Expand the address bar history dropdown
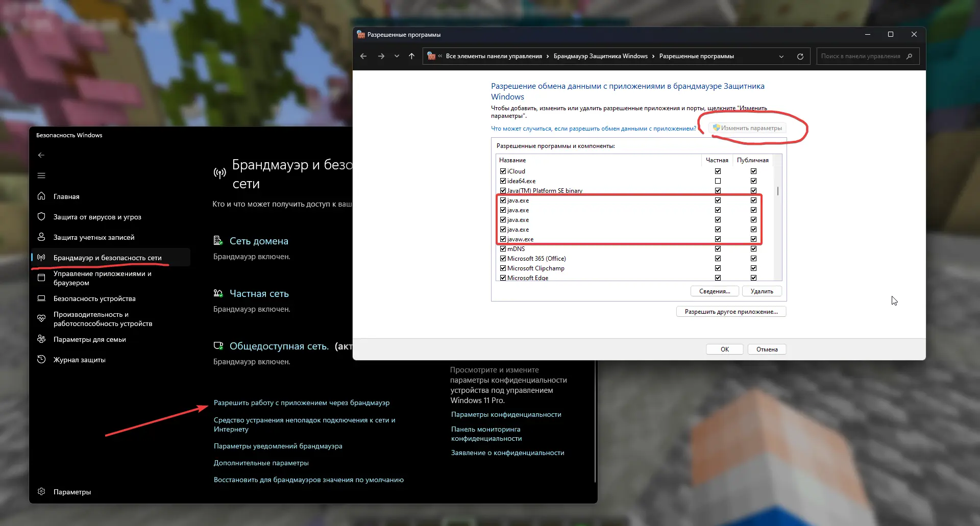The image size is (980, 526). (x=781, y=56)
